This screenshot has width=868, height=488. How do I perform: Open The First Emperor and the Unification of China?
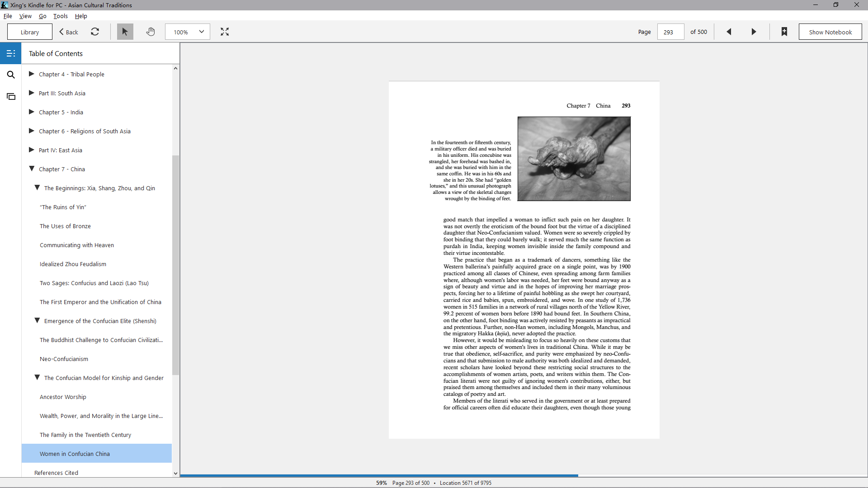click(100, 302)
